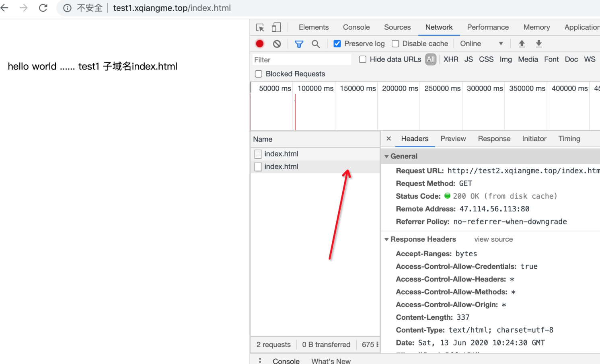Open the What's New drawer tab

tap(331, 360)
